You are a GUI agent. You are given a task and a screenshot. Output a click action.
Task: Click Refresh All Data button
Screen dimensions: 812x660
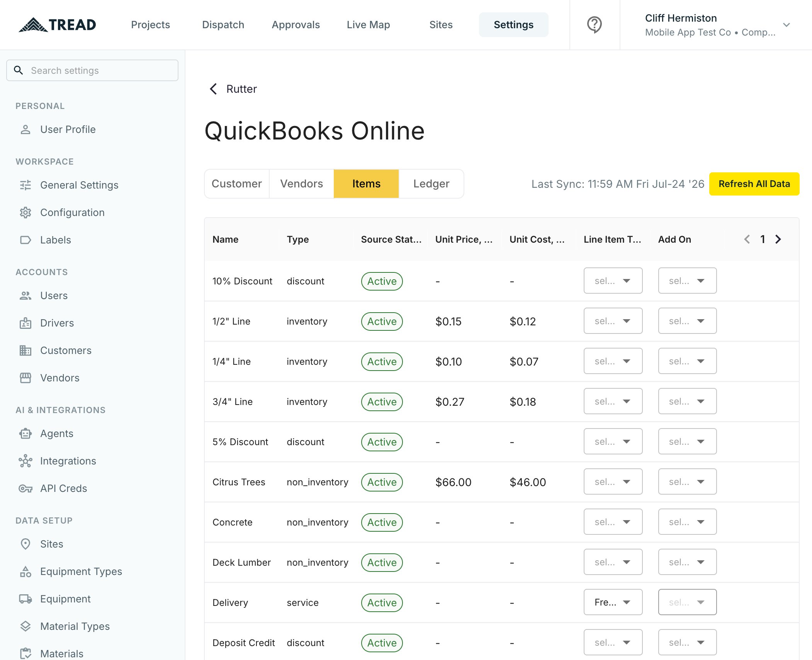tap(754, 184)
